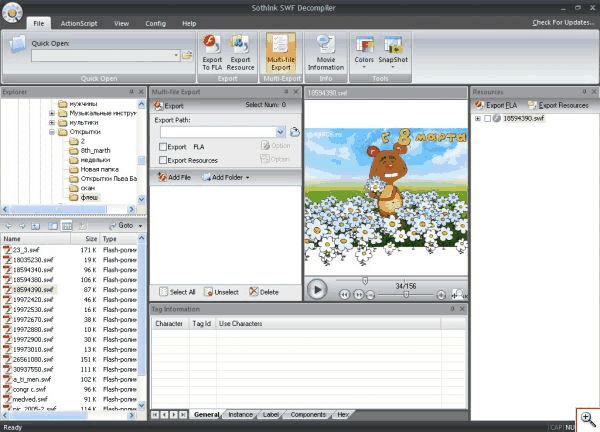Sort file list by Name column

point(36,239)
